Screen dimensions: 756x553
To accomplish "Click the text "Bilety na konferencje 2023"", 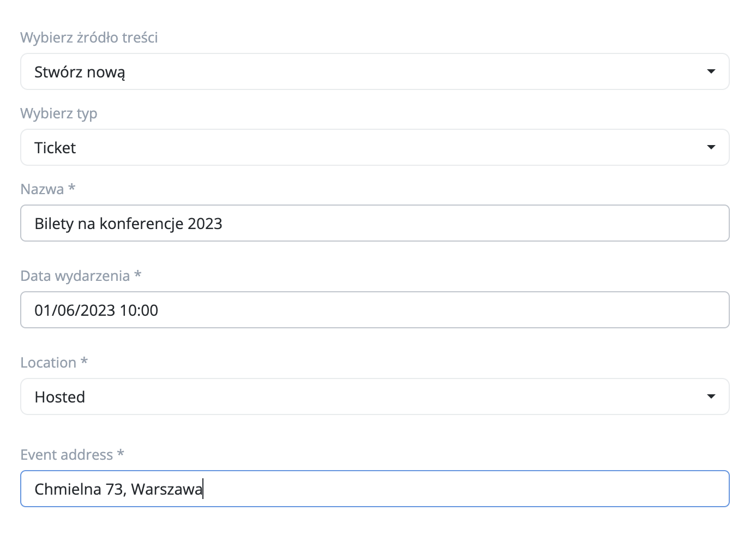I will point(128,224).
